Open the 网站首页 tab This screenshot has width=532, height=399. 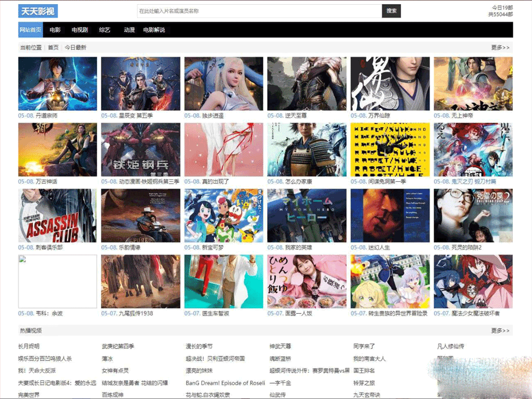[31, 30]
